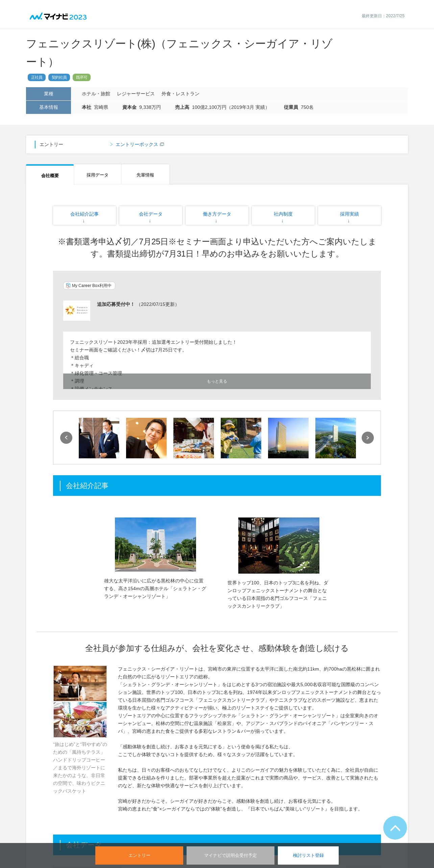
Task: Click 従業員 750名 value
Action: click(x=299, y=107)
